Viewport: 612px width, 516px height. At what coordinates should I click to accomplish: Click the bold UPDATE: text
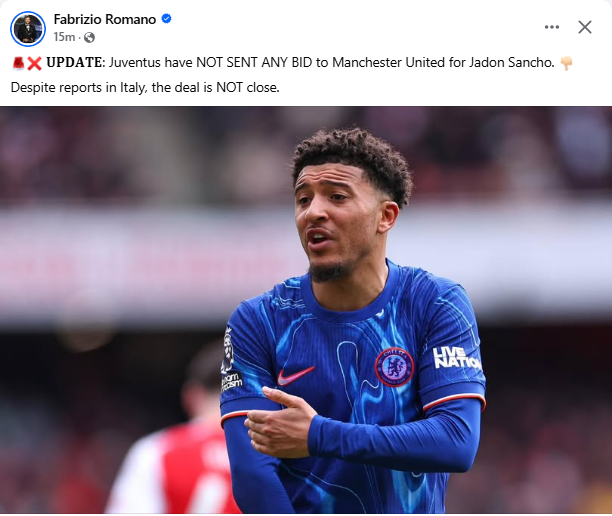pos(76,62)
